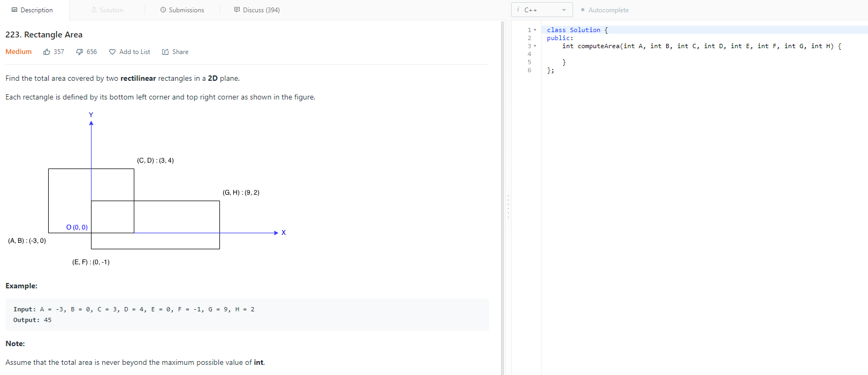Screen dimensions: 868x375
Task: Click the 'Input: A = -3, B = 0' example line
Action: [x=134, y=309]
